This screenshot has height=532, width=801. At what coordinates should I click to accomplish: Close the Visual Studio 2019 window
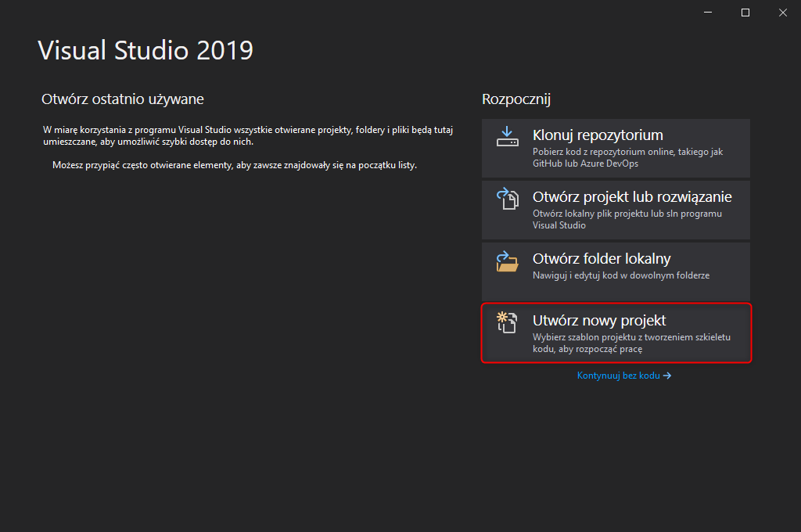click(x=782, y=13)
